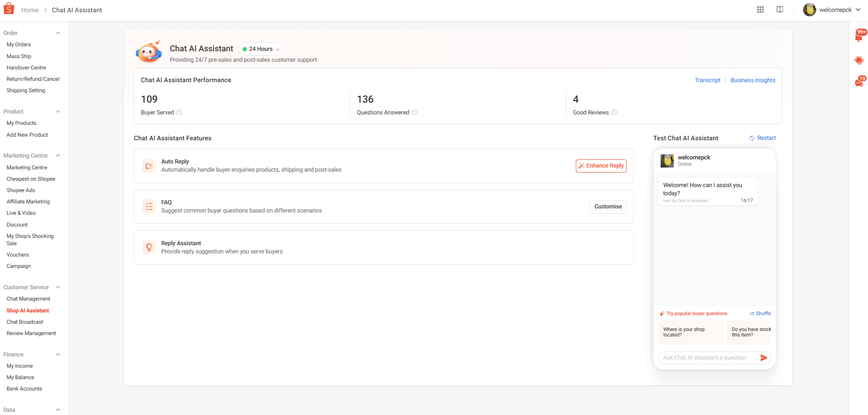868x415 pixels.
Task: Open the chat icon with 19 badge
Action: pyautogui.click(x=860, y=82)
